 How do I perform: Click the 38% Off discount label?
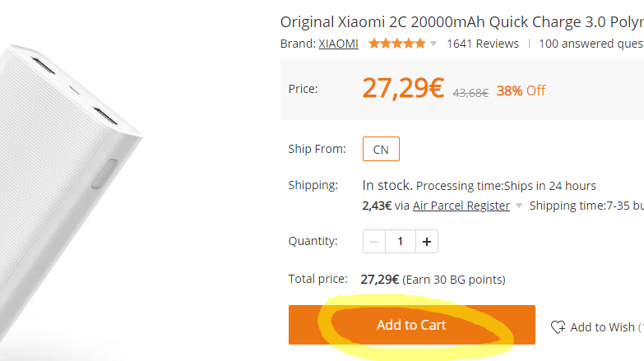pyautogui.click(x=521, y=90)
